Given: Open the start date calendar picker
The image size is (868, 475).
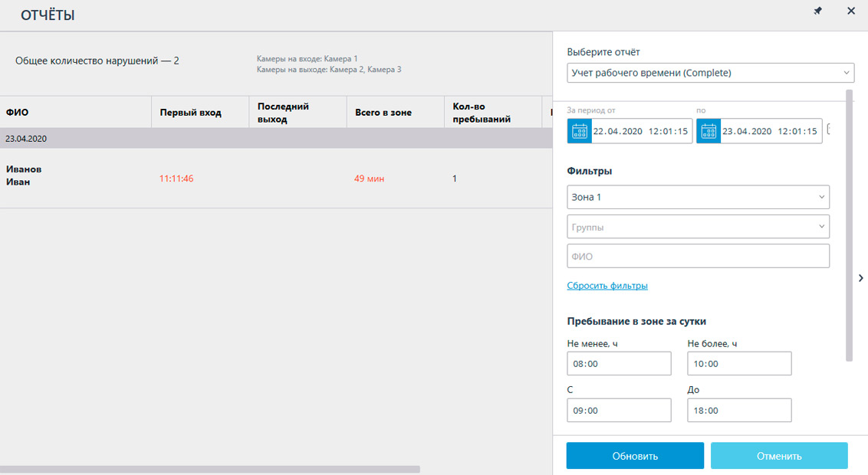Looking at the screenshot, I should point(580,131).
